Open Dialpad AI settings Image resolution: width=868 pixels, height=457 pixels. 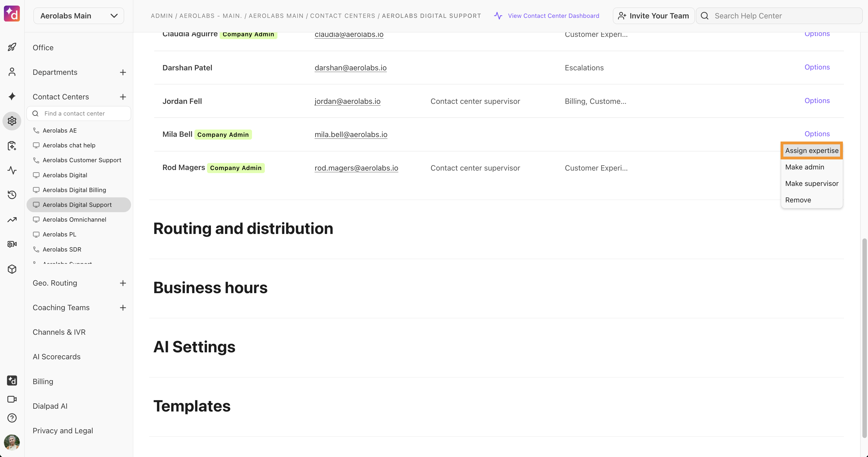[x=50, y=406]
